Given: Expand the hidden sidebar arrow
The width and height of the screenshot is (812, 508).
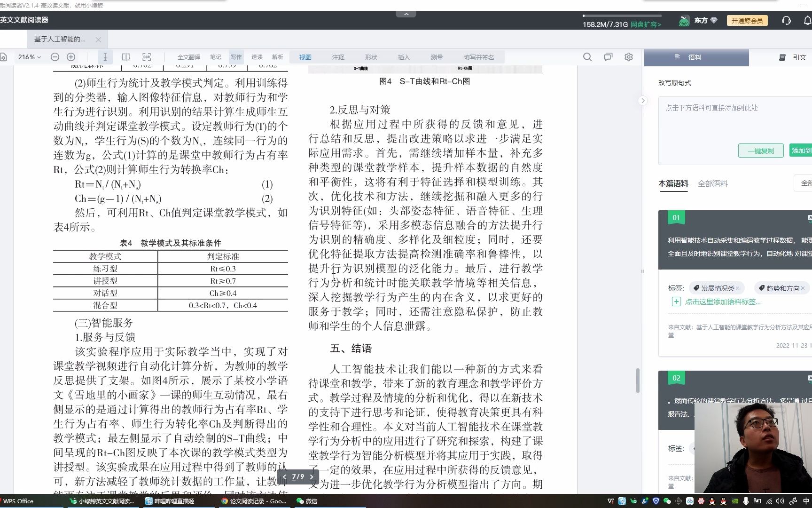Looking at the screenshot, I should coord(643,100).
